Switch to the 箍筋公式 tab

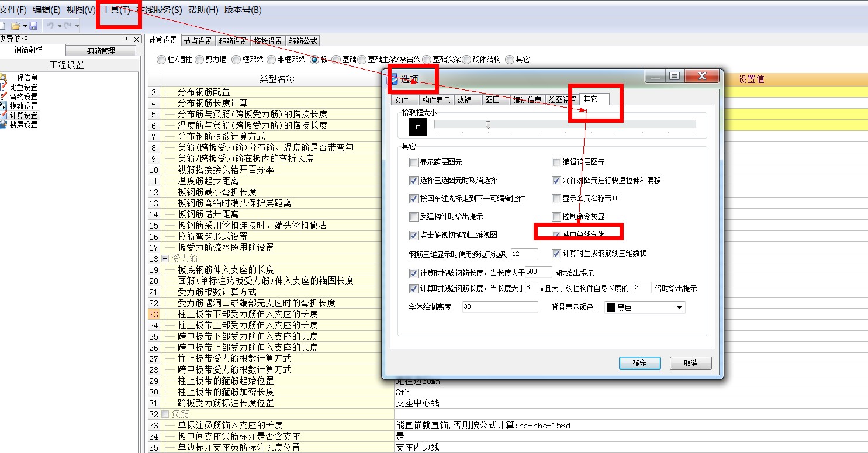303,41
